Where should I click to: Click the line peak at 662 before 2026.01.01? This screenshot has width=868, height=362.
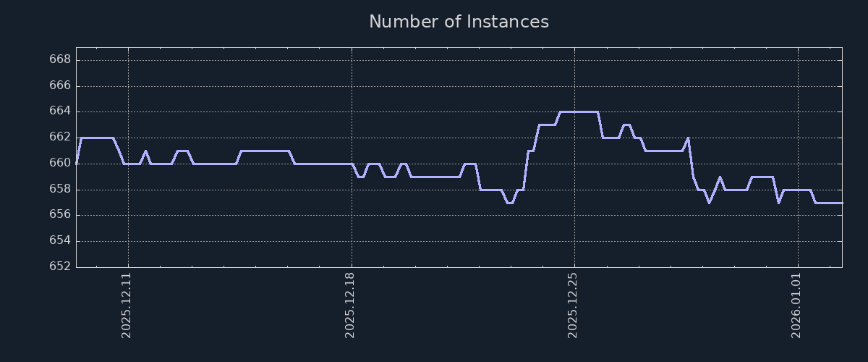(688, 138)
